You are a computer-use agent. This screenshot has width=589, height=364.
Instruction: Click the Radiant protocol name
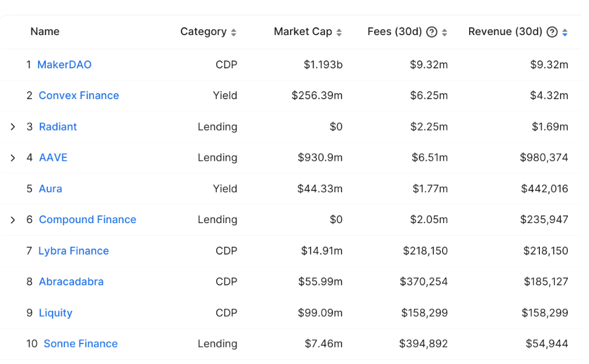pos(58,127)
